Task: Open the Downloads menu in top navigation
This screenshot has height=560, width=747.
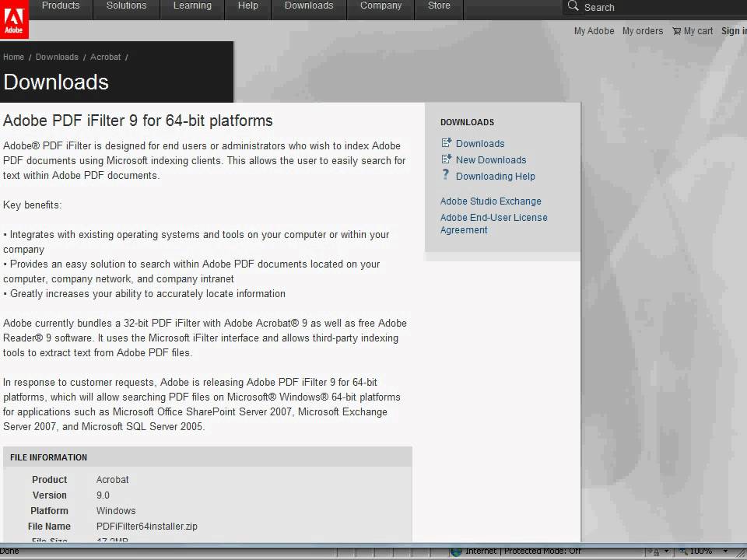Action: coord(309,5)
